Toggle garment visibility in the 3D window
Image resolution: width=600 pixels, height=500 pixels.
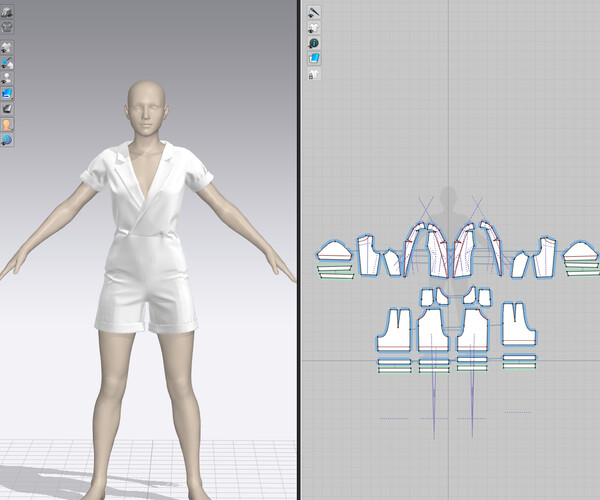coord(7,47)
